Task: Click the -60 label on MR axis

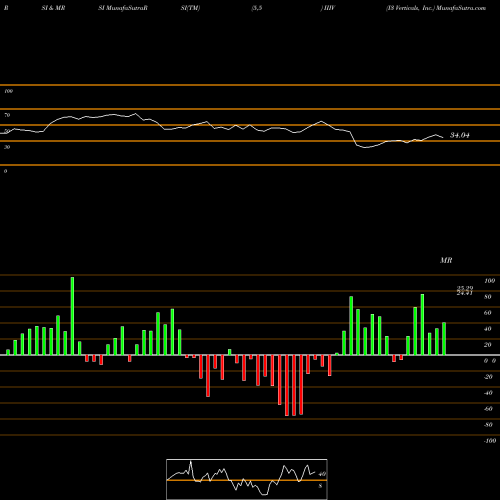Action: [488, 409]
